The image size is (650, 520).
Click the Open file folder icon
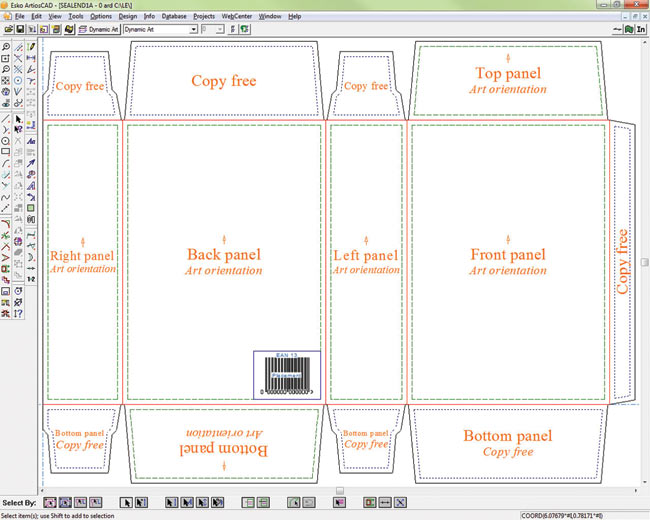pyautogui.click(x=7, y=30)
